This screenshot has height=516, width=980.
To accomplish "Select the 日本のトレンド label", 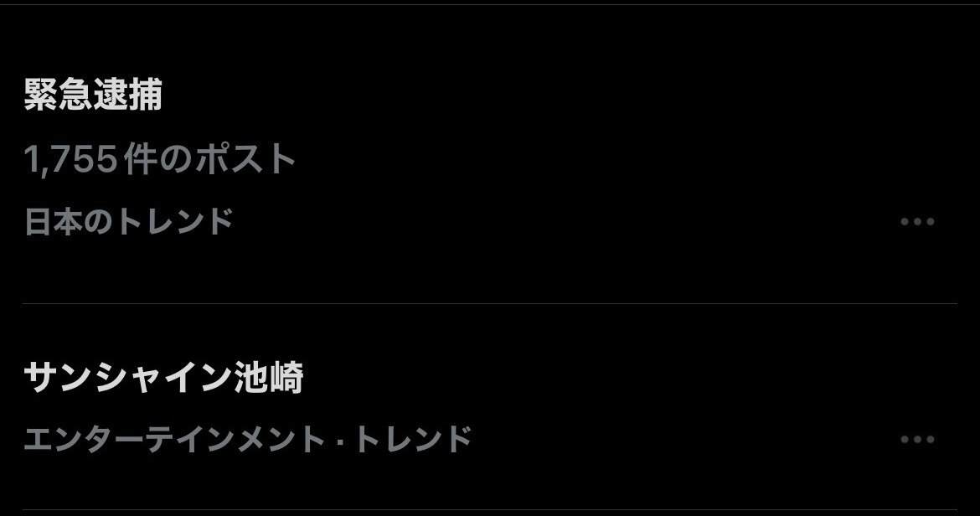I will point(129,221).
